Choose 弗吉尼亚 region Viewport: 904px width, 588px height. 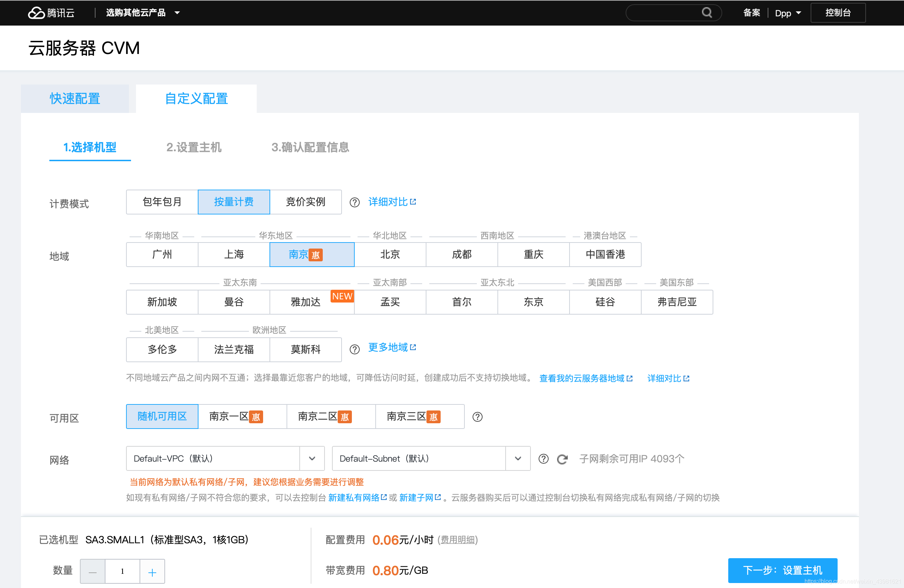click(677, 302)
